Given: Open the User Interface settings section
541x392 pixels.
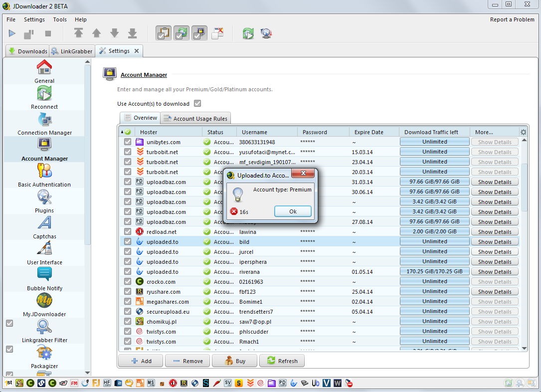Looking at the screenshot, I should coord(44,252).
